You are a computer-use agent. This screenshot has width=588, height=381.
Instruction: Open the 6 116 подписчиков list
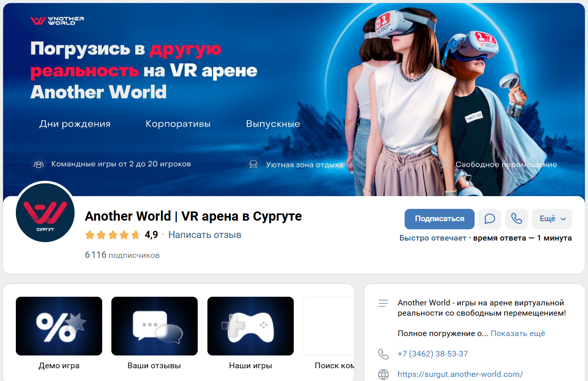122,255
